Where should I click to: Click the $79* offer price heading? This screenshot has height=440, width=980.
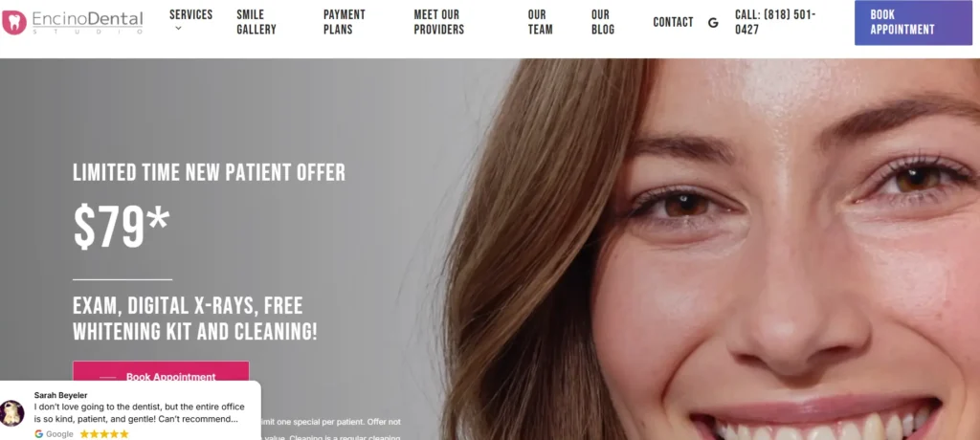(x=122, y=226)
